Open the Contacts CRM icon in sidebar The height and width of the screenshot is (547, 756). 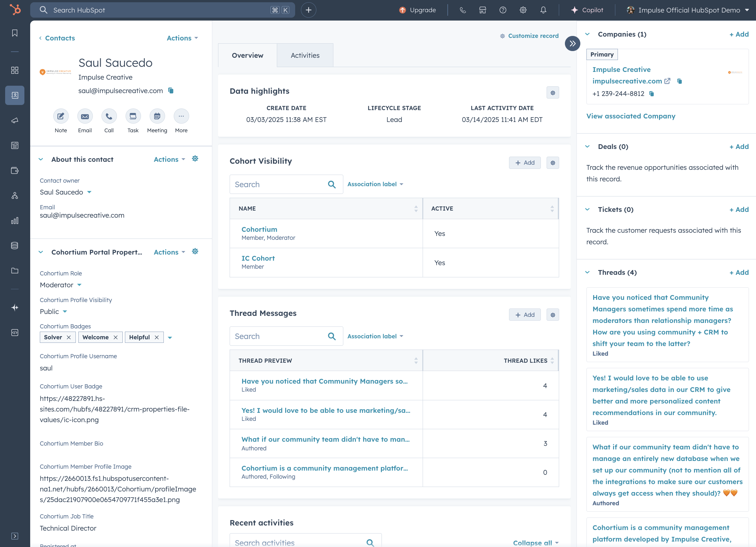15,95
